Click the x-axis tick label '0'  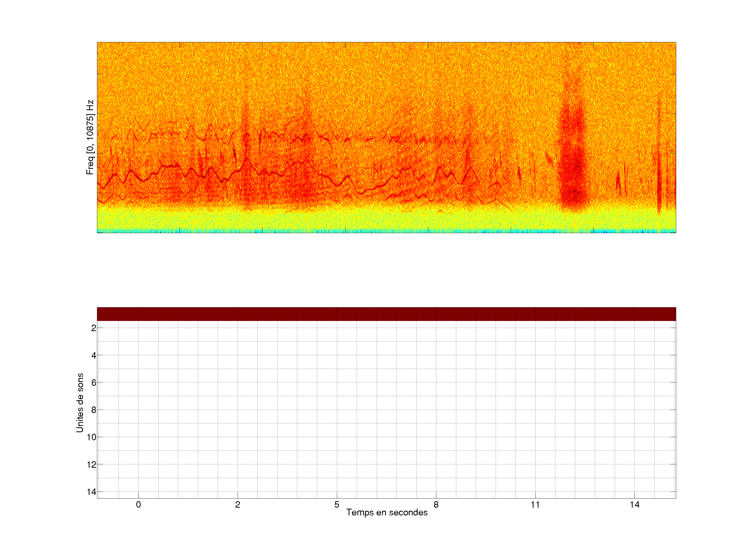[x=139, y=505]
